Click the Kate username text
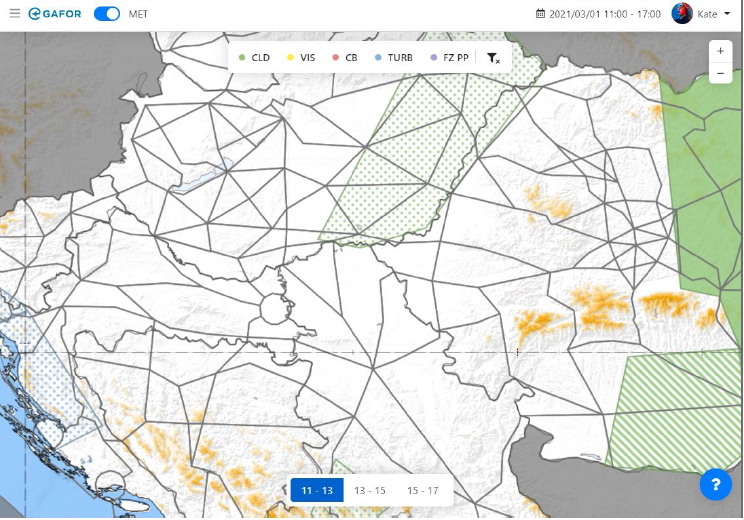This screenshot has height=520, width=744. (x=707, y=14)
